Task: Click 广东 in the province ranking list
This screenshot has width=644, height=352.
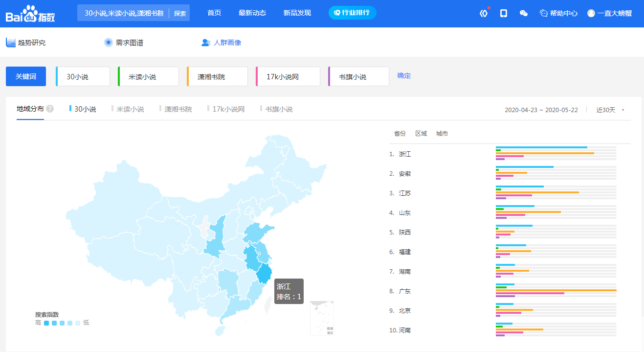Action: [x=405, y=291]
